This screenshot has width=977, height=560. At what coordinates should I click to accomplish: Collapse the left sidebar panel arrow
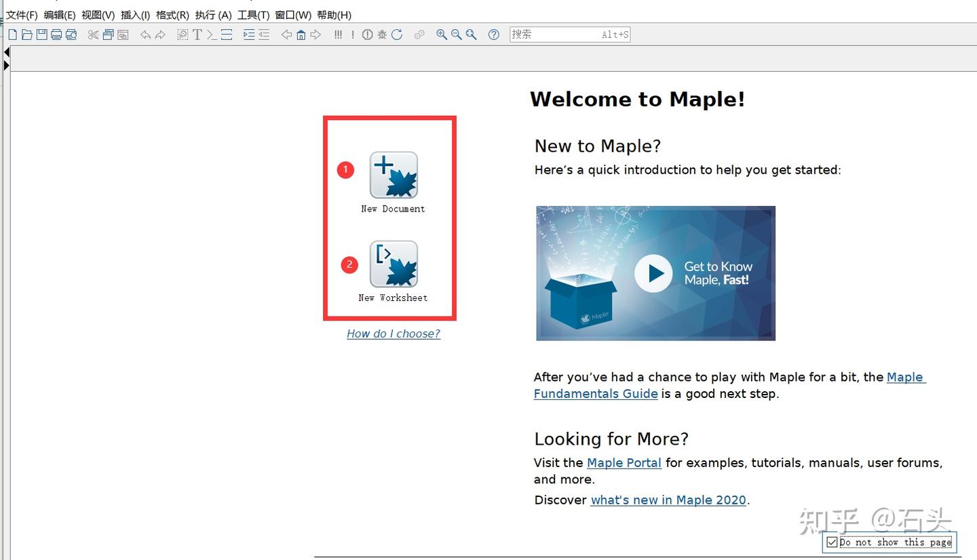(x=7, y=51)
